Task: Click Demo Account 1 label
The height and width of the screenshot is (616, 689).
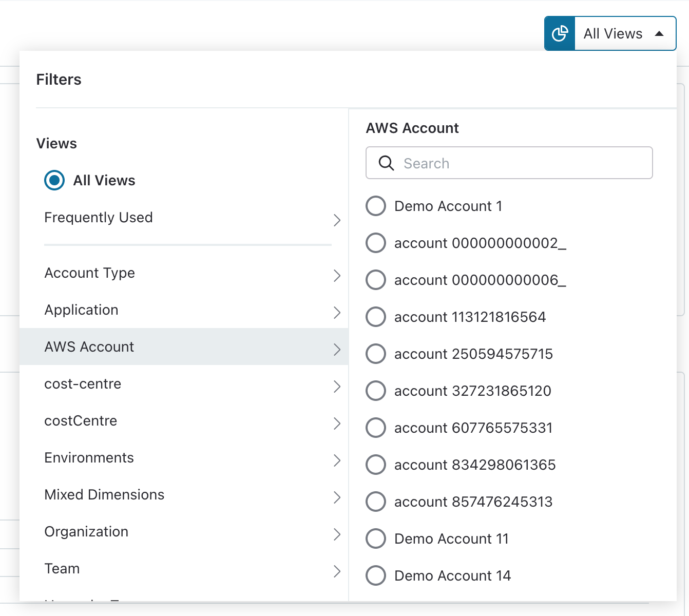Action: [448, 206]
